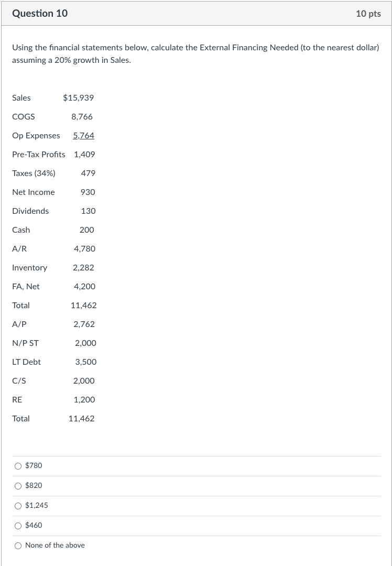
Task: Click the COGS value 8,766
Action: [x=82, y=117]
